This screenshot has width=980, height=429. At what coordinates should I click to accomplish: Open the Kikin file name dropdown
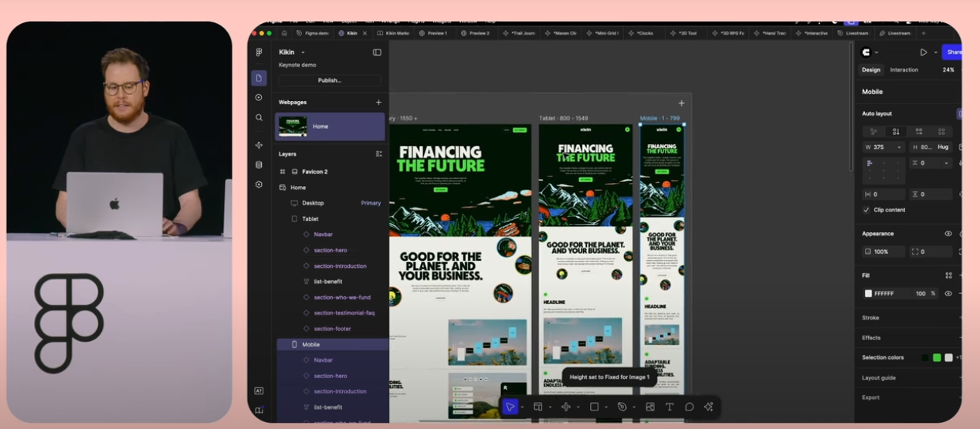(303, 52)
